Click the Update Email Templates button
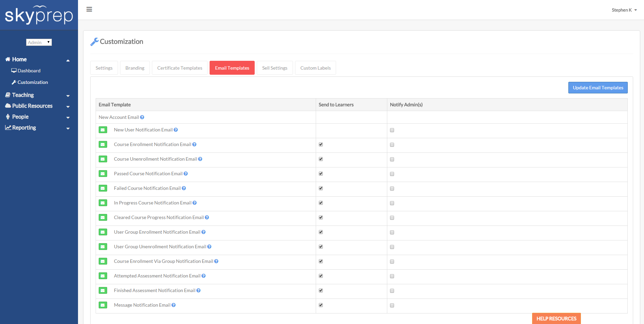Image resolution: width=644 pixels, height=324 pixels. pos(598,88)
